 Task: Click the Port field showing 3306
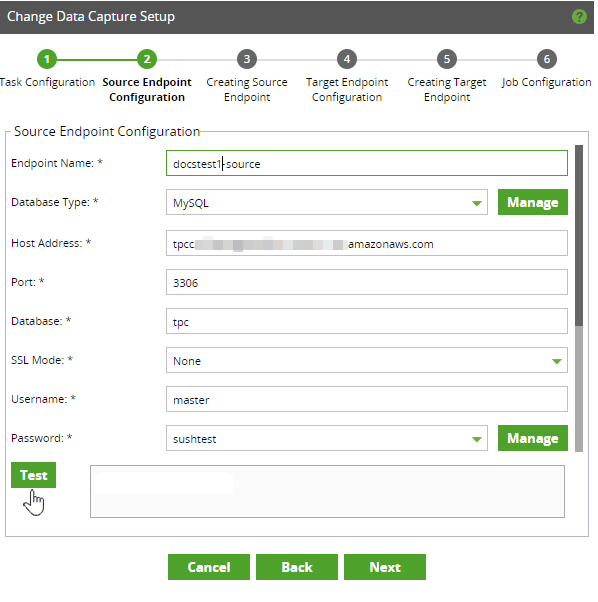point(367,282)
